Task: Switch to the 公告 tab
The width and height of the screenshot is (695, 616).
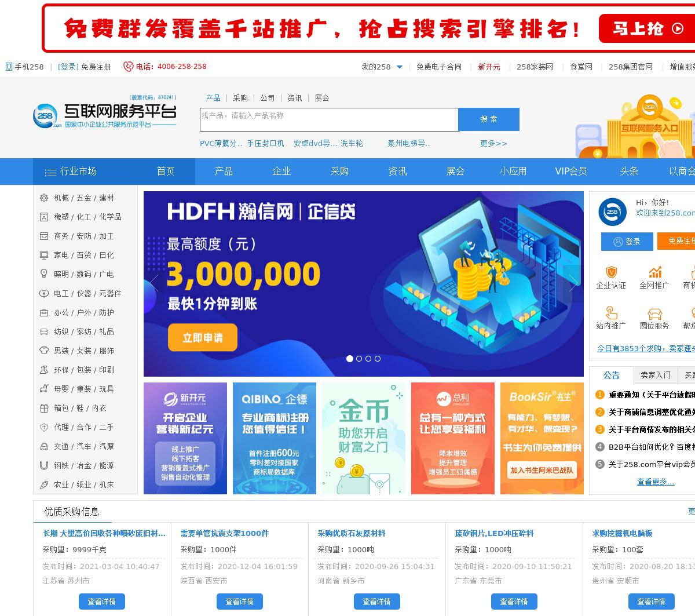Action: point(612,375)
